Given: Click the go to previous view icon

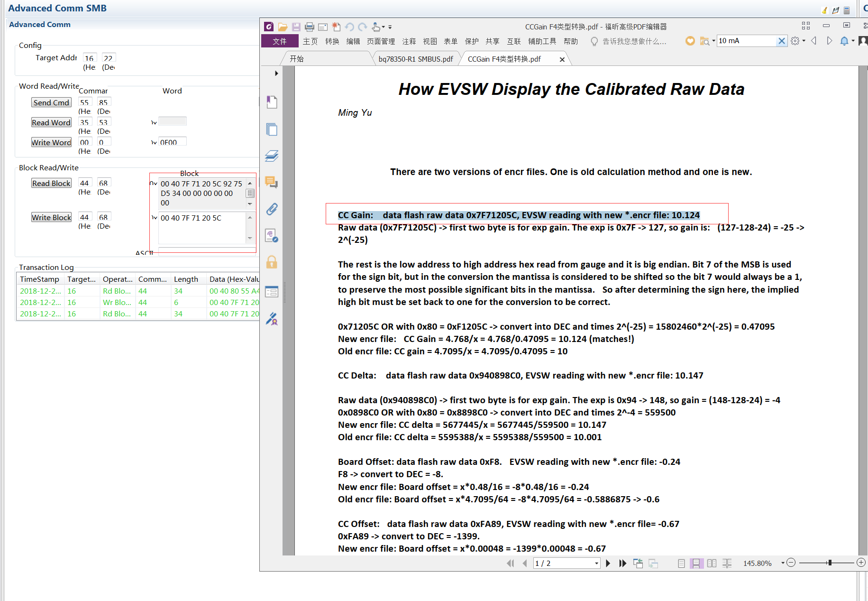Looking at the screenshot, I should click(638, 563).
